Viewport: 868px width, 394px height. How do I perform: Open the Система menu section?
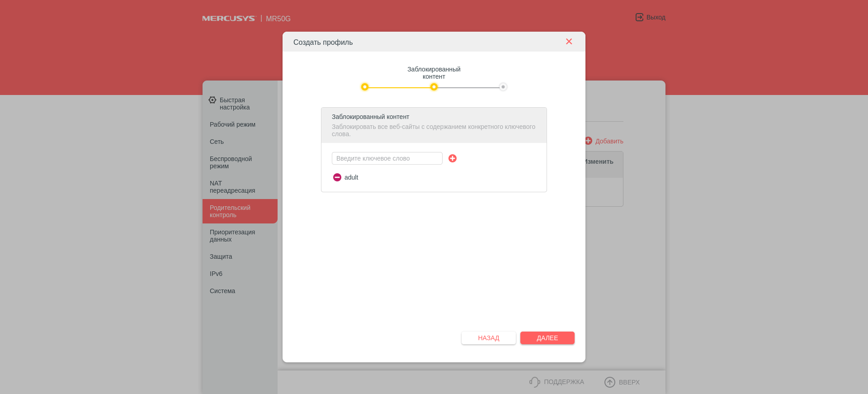tap(222, 291)
